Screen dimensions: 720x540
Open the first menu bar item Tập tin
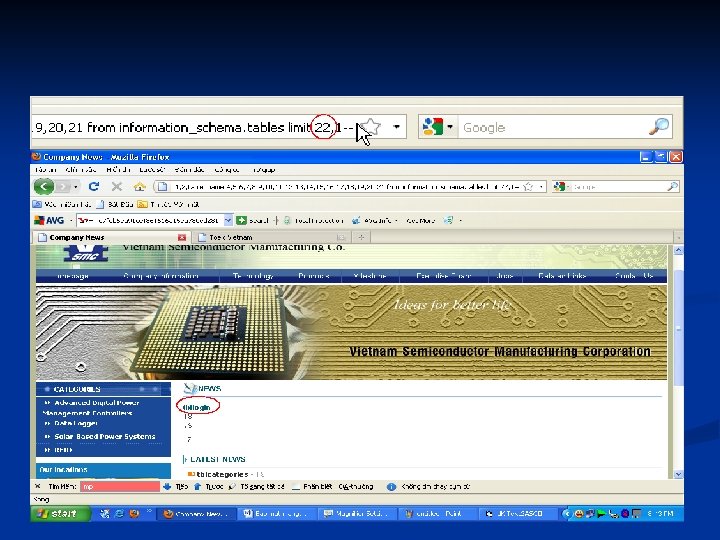(46, 170)
